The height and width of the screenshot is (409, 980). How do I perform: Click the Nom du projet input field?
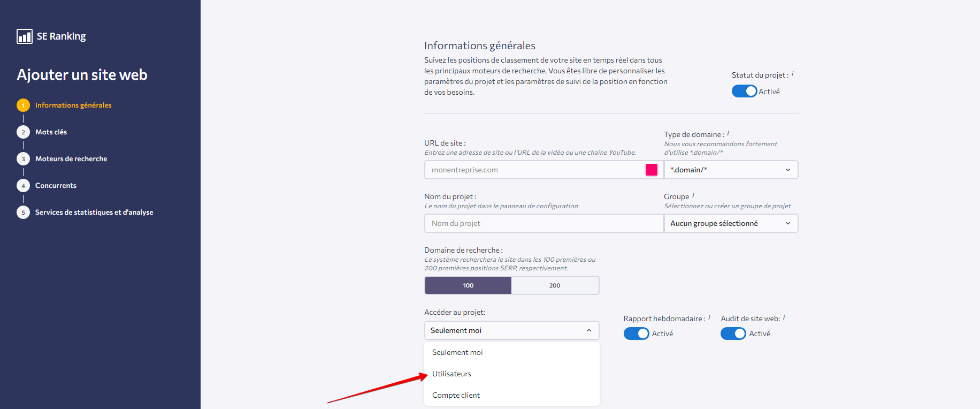[543, 223]
